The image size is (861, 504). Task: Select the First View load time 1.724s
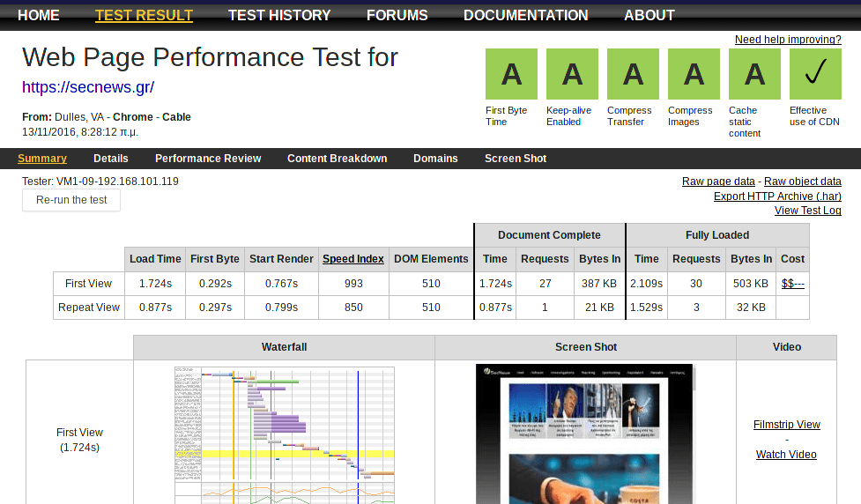(155, 284)
